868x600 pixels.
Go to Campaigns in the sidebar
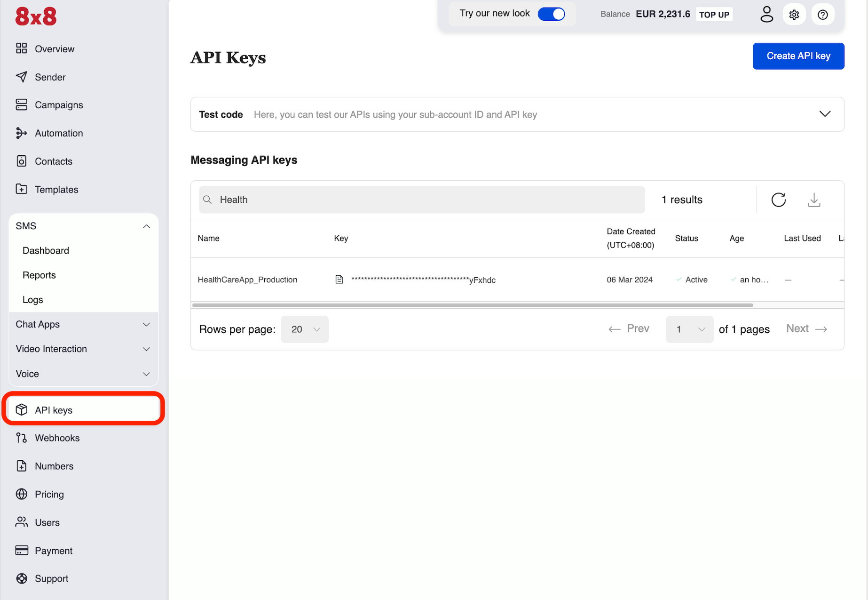coord(59,105)
